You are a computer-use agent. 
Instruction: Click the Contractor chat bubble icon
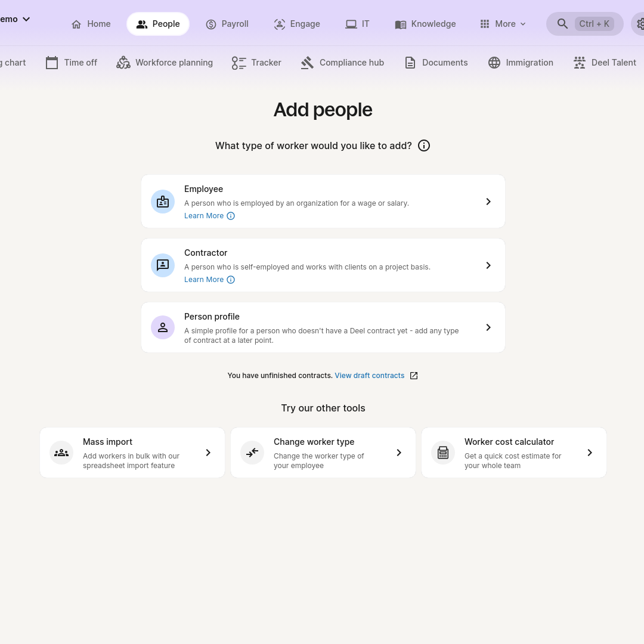coord(163,265)
